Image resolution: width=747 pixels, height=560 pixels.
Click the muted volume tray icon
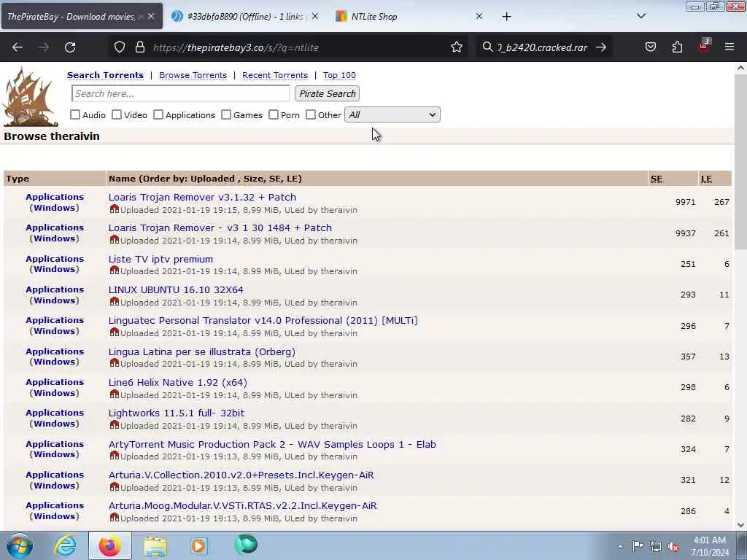point(673,547)
